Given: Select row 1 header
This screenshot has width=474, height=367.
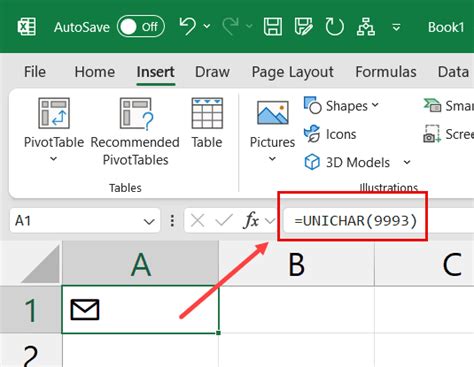Looking at the screenshot, I should pos(31,310).
